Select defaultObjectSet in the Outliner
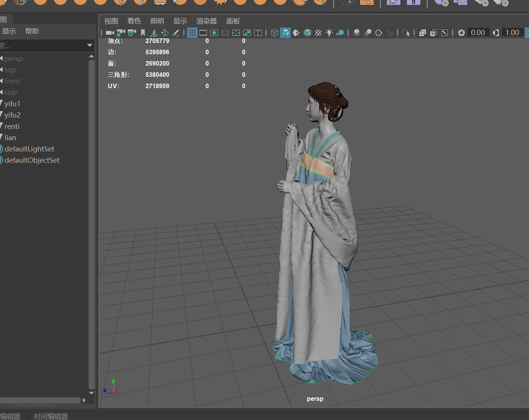529x420 pixels. (x=32, y=160)
